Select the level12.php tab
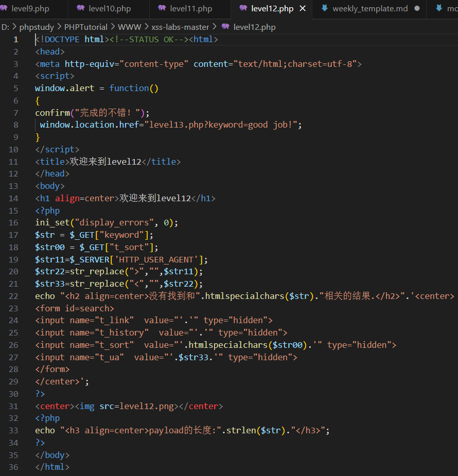Image resolution: width=458 pixels, height=476 pixels. pos(272,9)
